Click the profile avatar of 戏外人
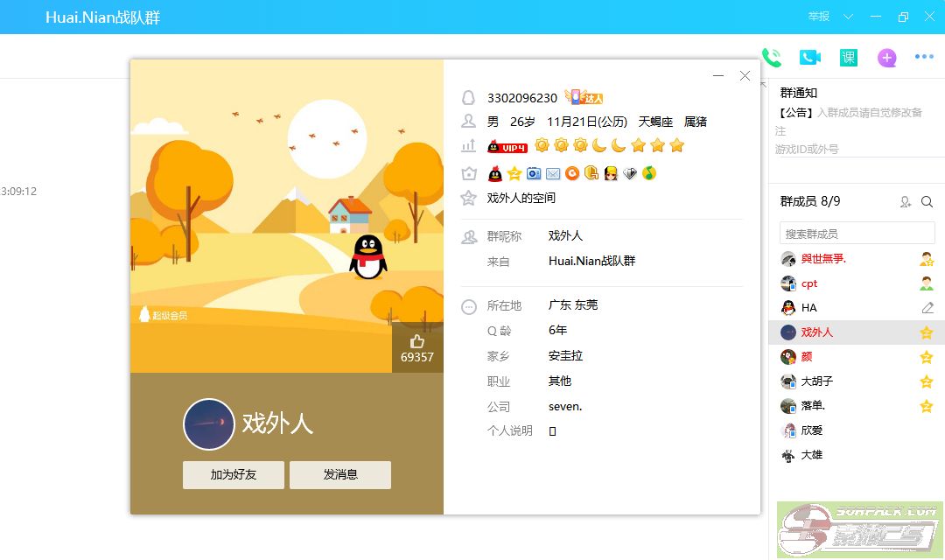 208,424
